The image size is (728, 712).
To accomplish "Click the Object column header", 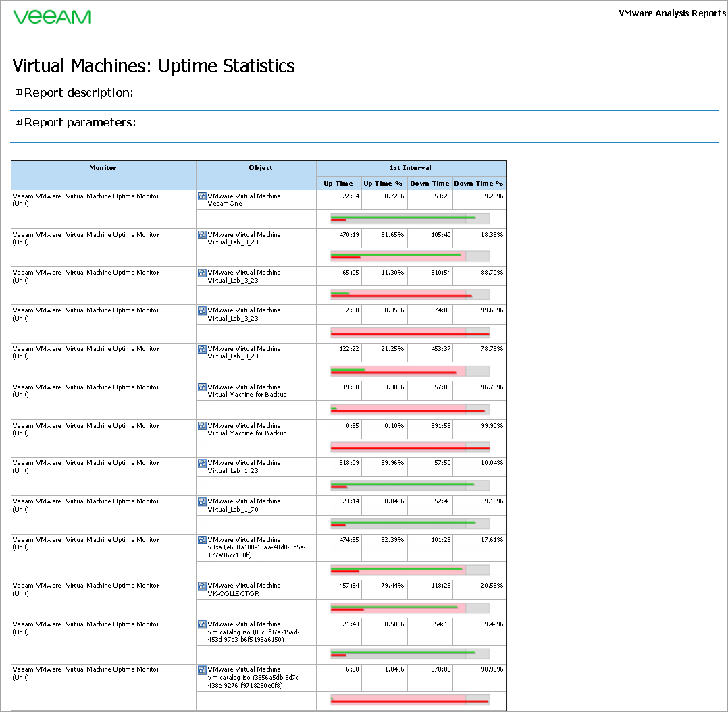I will [257, 175].
